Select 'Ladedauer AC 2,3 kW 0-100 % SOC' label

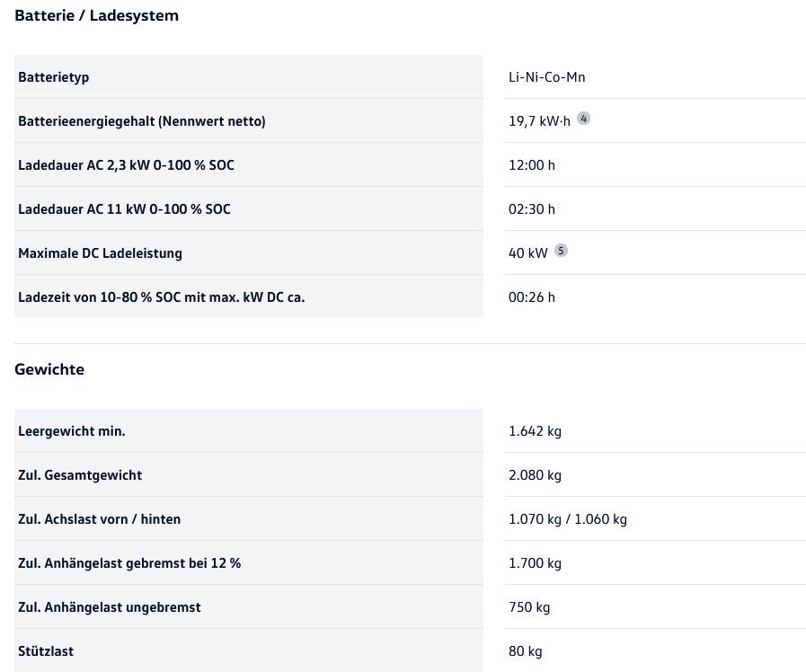[x=126, y=165]
